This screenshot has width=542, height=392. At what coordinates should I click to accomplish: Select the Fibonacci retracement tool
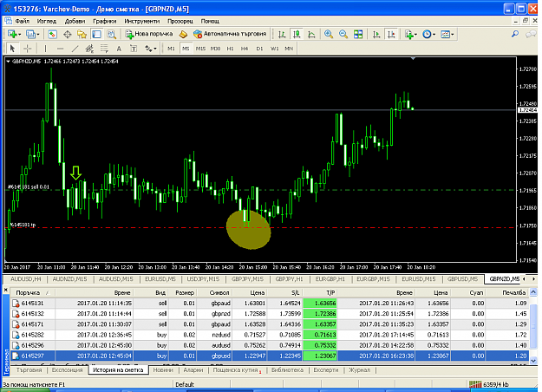[x=104, y=49]
